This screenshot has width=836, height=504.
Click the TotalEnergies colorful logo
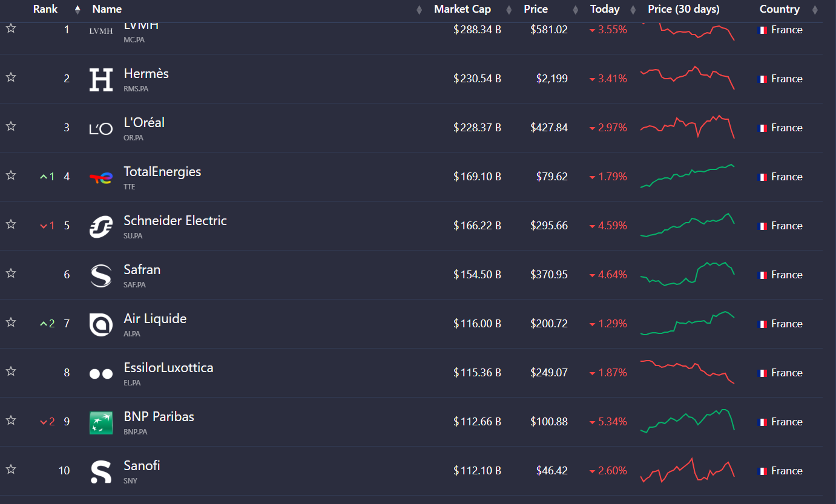[x=101, y=178]
